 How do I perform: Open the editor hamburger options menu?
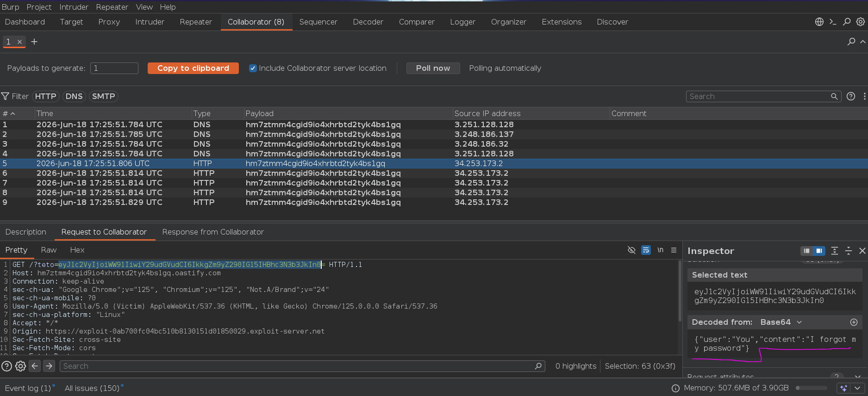click(674, 250)
